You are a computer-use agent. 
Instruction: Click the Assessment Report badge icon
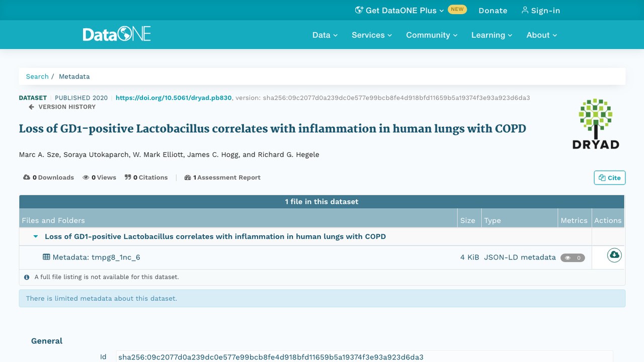[x=188, y=177]
